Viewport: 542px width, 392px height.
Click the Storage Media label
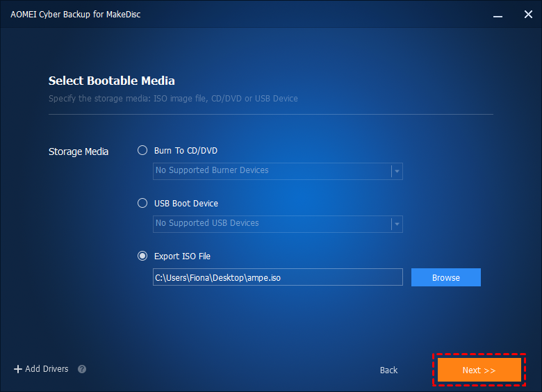click(79, 152)
